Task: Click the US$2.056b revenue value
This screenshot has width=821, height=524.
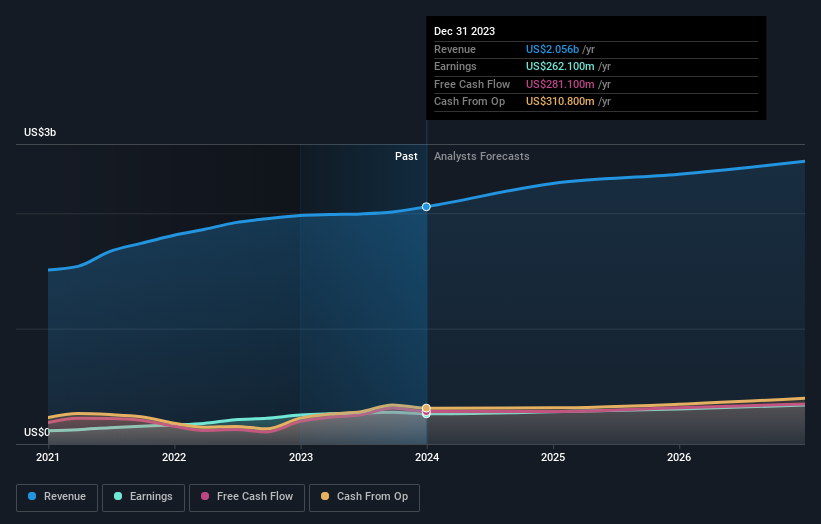Action: pyautogui.click(x=552, y=49)
